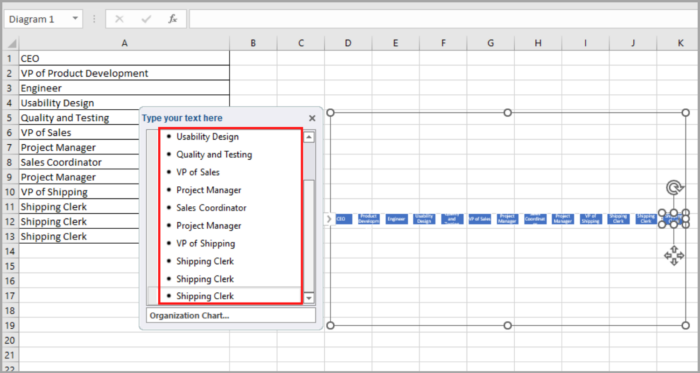Click the Enter checkmark in formula bar
The width and height of the screenshot is (700, 373).
pyautogui.click(x=146, y=19)
